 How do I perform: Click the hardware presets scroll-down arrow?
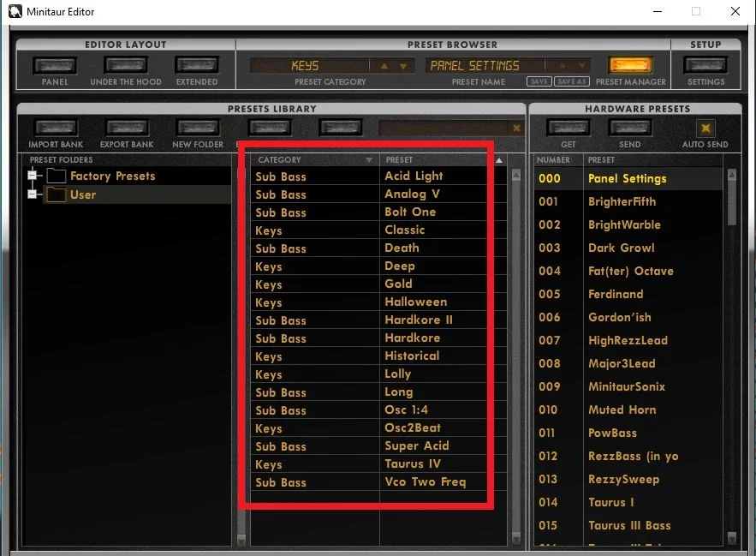732,538
